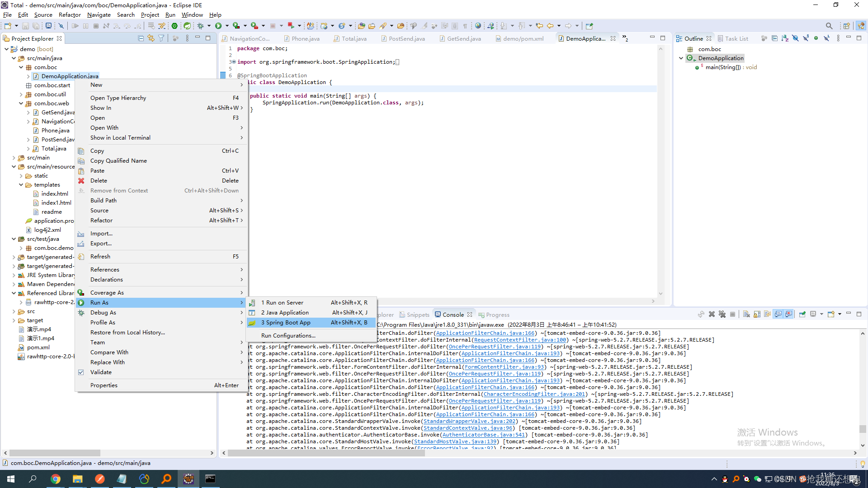
Task: Collapse the com.boc.web package node
Action: (21, 103)
